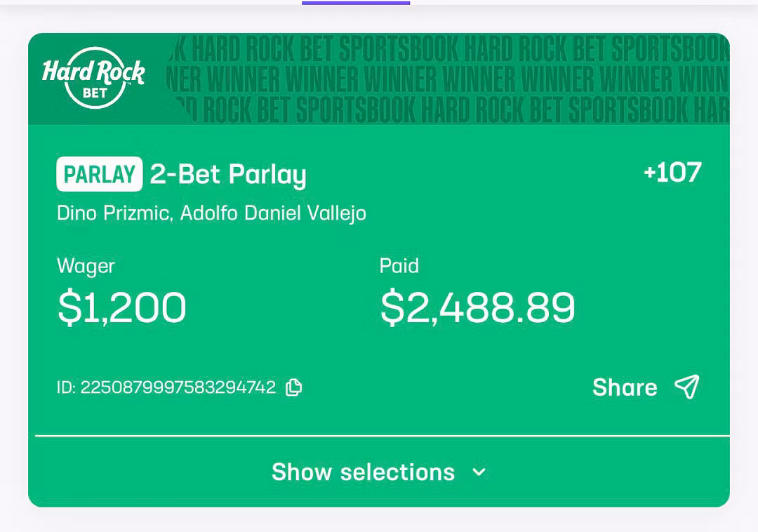
Task: Select the purple active tab indicator
Action: tap(356, 3)
